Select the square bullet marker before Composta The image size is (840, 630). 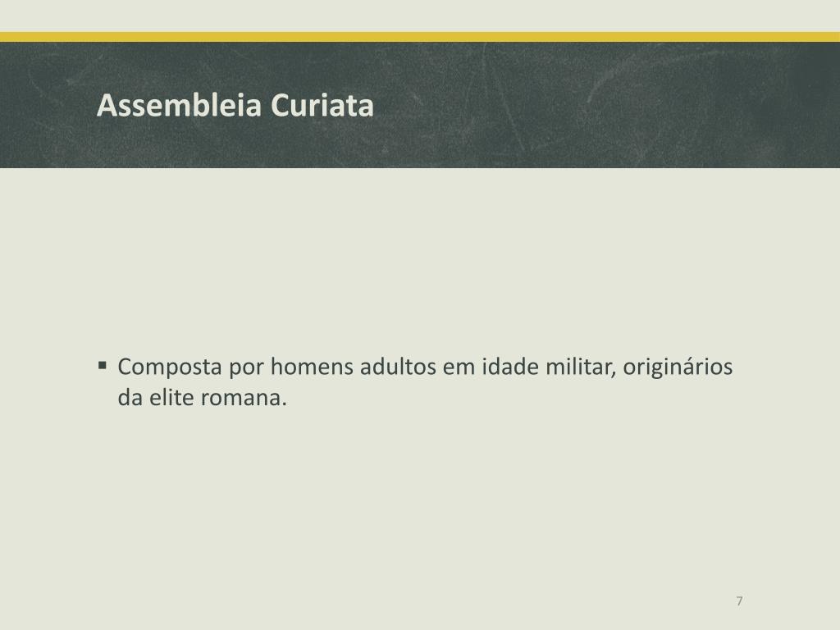click(x=103, y=367)
